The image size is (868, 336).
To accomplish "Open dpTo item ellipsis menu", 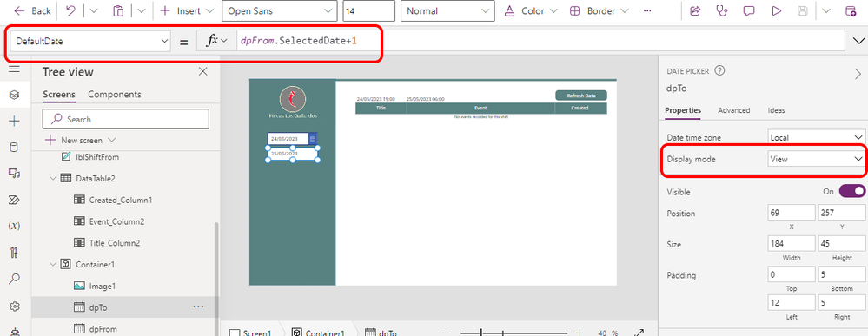I will 198,306.
